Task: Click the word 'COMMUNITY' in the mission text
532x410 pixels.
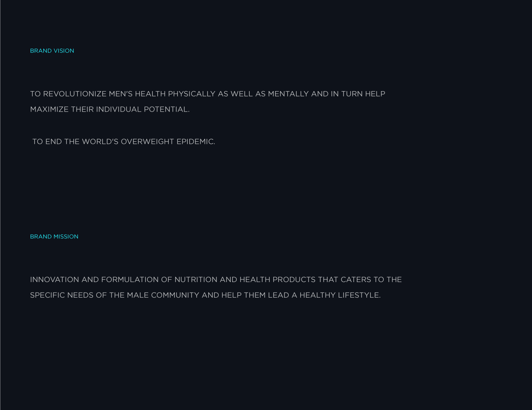Action: pyautogui.click(x=175, y=295)
